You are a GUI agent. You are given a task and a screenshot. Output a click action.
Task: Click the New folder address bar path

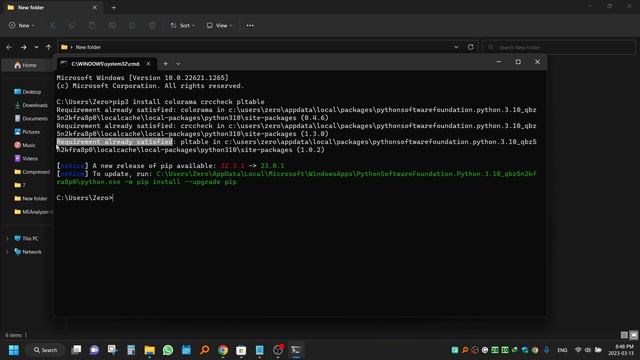tap(88, 47)
